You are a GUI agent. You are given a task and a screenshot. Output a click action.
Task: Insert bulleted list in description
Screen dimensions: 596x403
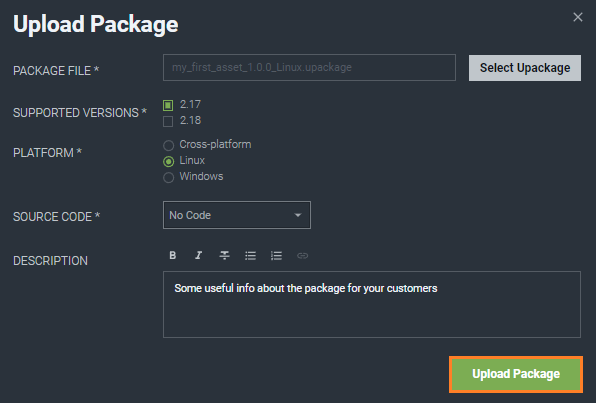coord(250,255)
